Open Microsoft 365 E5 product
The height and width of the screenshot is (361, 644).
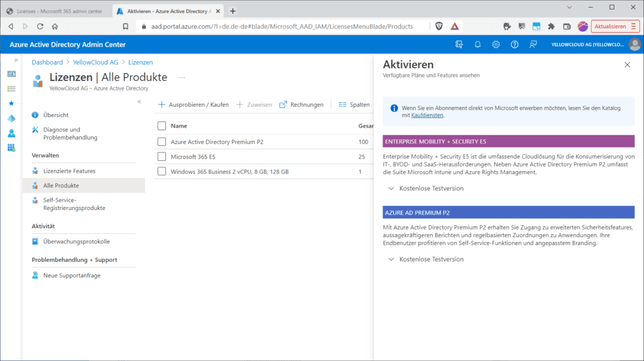[193, 157]
